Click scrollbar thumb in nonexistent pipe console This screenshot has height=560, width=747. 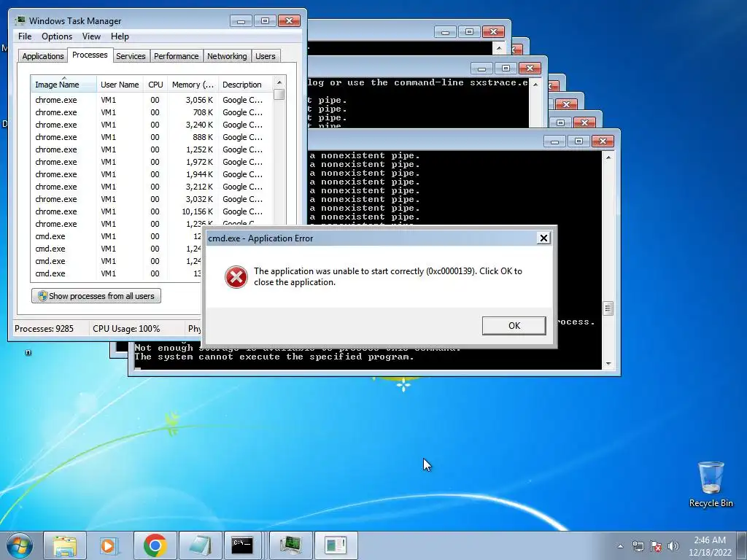point(608,308)
